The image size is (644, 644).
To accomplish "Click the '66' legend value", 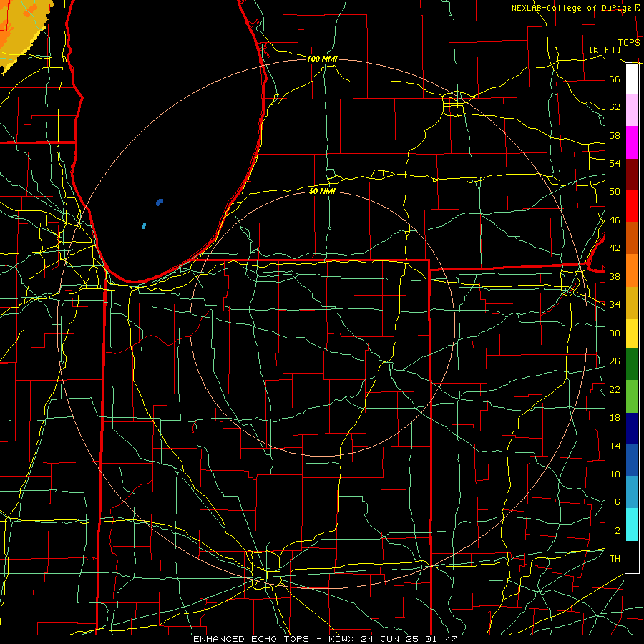I will (x=615, y=79).
